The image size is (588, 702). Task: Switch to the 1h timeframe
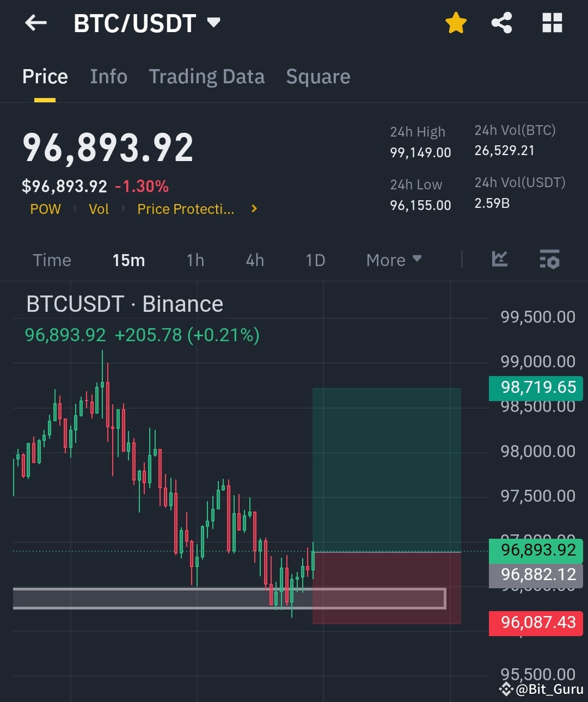tap(194, 260)
